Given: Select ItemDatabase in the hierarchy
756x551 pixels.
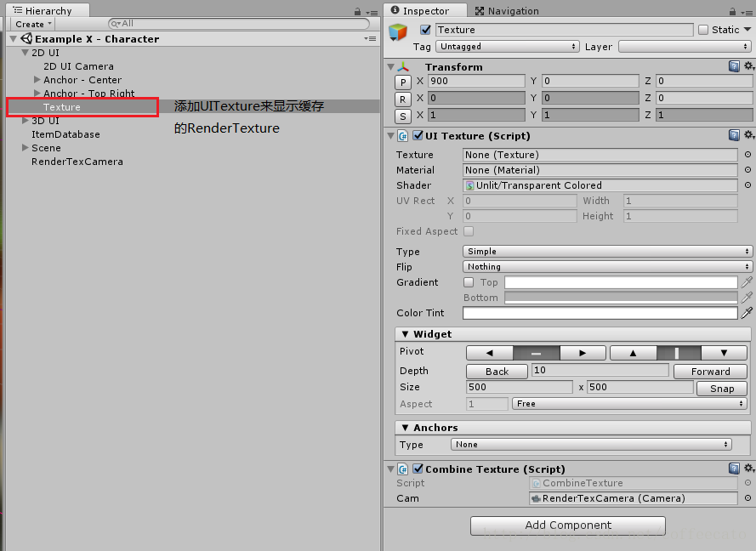Looking at the screenshot, I should 65,134.
